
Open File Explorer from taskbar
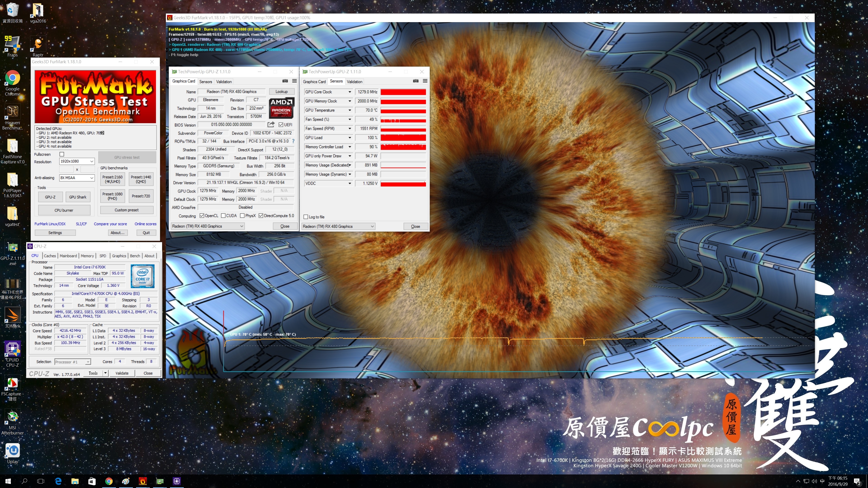pos(75,481)
